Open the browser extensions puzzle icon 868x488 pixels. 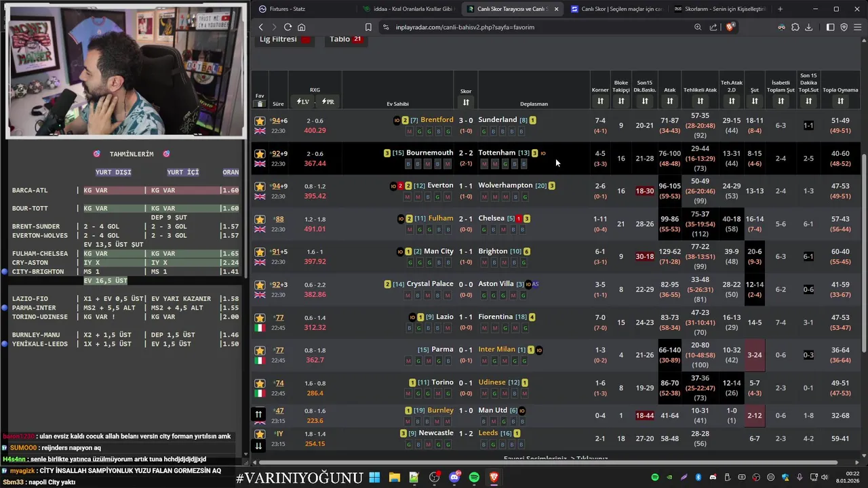[795, 27]
